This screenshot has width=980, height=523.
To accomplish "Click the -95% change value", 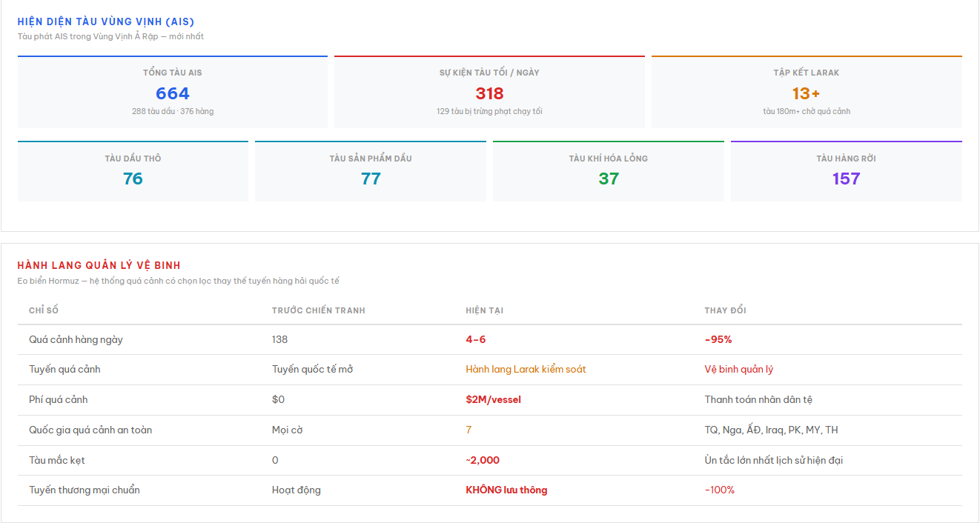I will click(x=718, y=339).
